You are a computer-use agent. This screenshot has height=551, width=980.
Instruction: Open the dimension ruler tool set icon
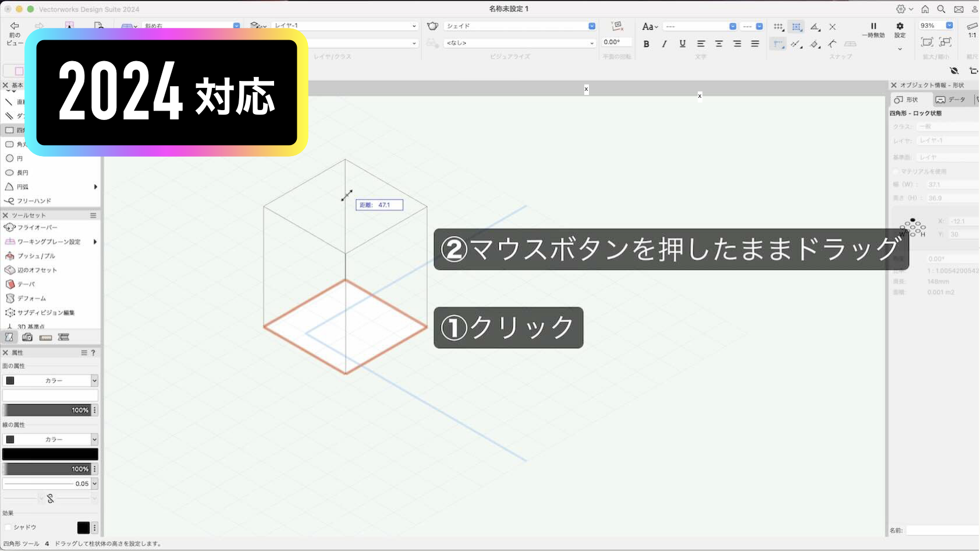point(45,337)
